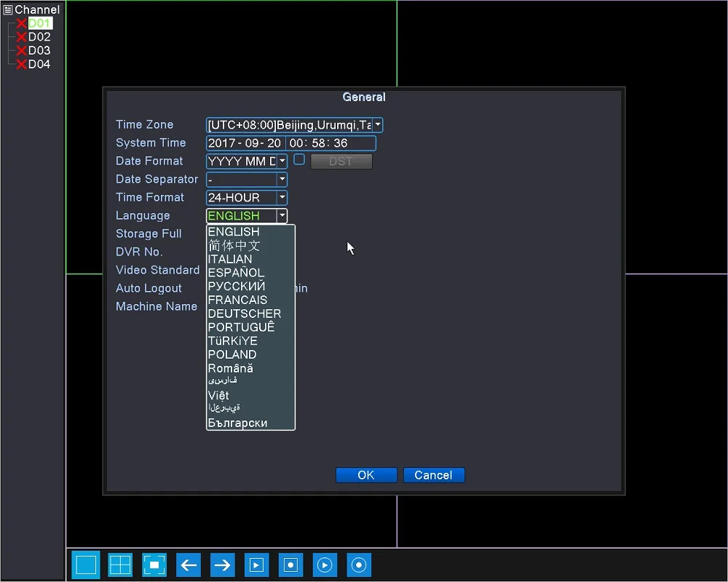Choose POLAND from the language list
Image resolution: width=728 pixels, height=582 pixels.
[x=250, y=354]
